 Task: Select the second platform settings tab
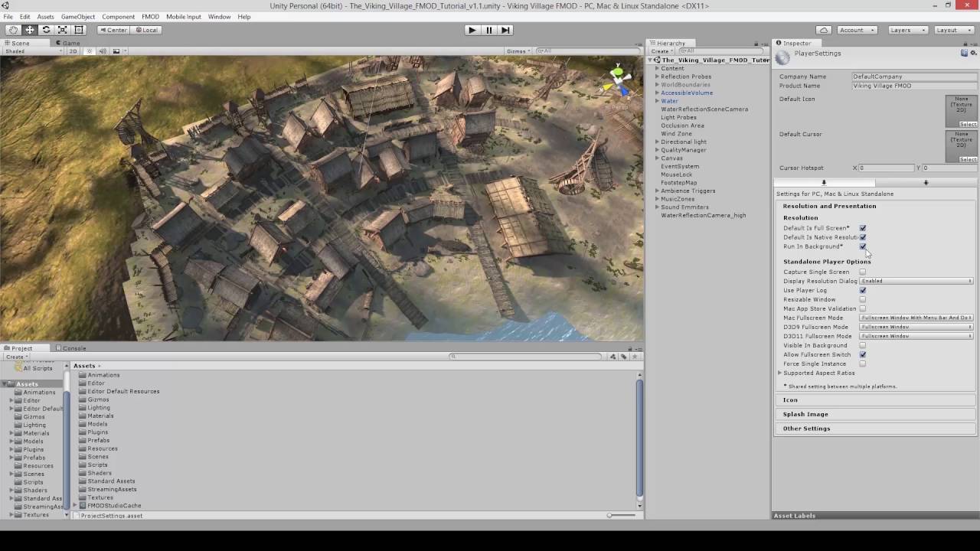tap(926, 182)
